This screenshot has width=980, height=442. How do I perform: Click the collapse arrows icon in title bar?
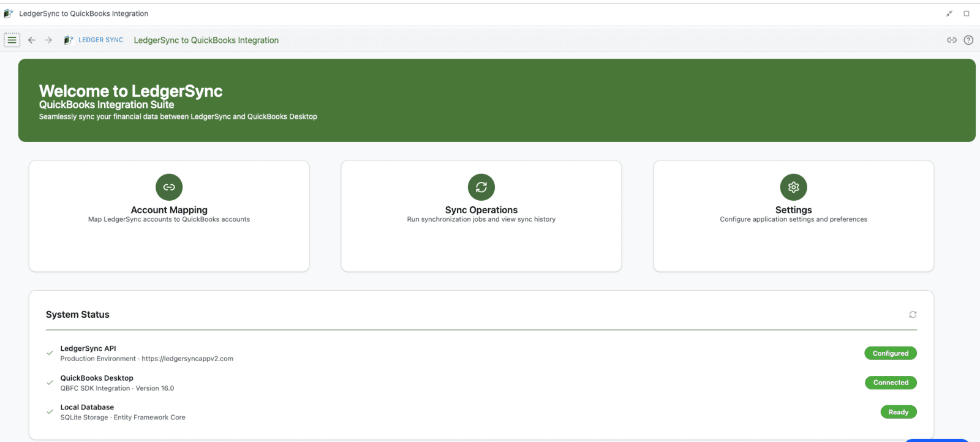949,13
